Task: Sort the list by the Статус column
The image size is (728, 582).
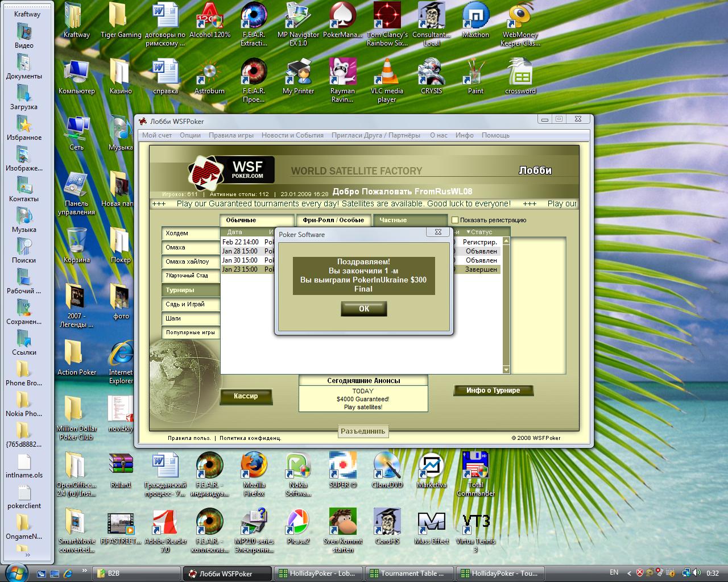Action: click(x=481, y=232)
